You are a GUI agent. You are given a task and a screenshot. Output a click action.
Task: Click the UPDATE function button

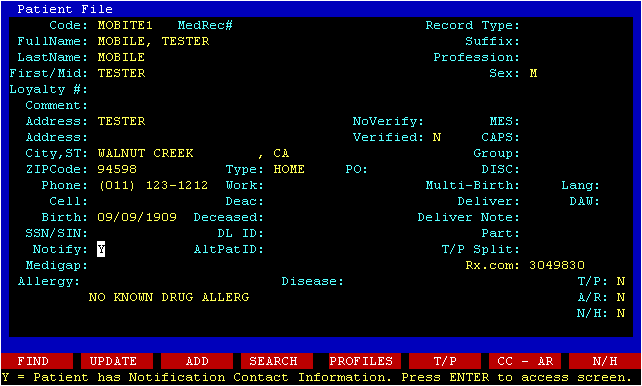[117, 361]
